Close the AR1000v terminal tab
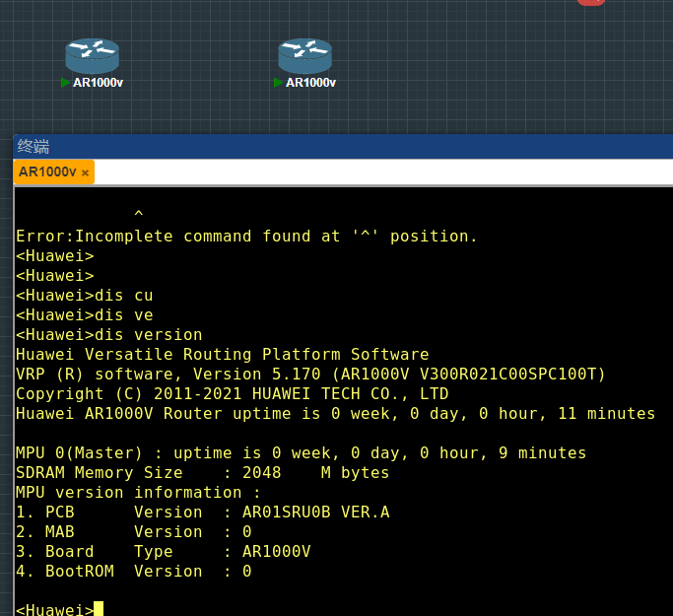The image size is (673, 616). (86, 172)
